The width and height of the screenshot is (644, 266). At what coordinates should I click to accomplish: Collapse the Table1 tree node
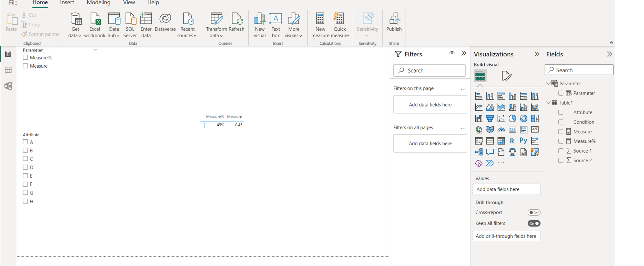point(548,103)
